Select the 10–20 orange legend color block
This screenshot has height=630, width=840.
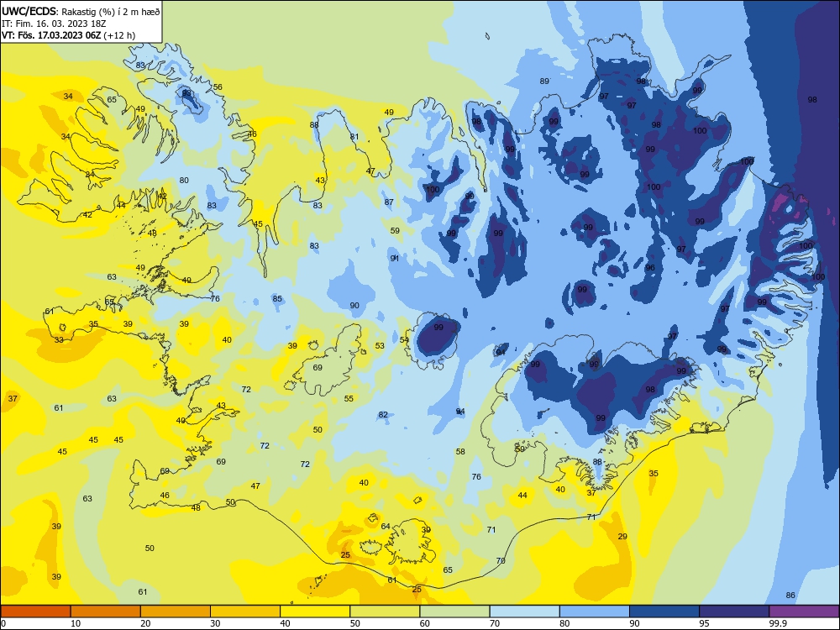pyautogui.click(x=106, y=612)
